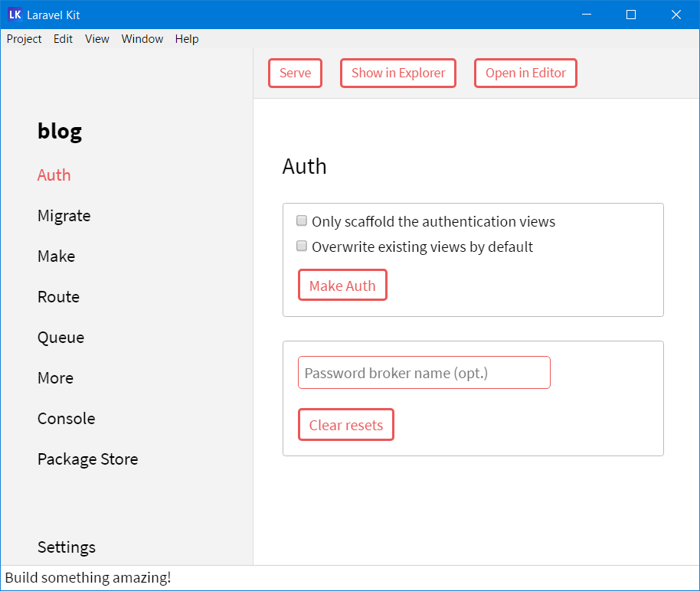Click the Clear resets button
Viewport: 700px width, 591px height.
345,425
